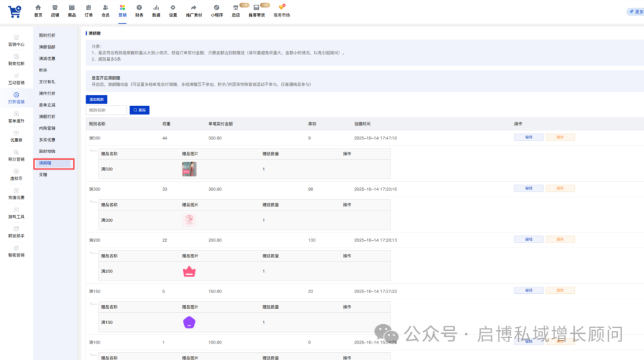The height and width of the screenshot is (360, 644).
Task: Open the 订单 orders icon
Action: (x=88, y=8)
